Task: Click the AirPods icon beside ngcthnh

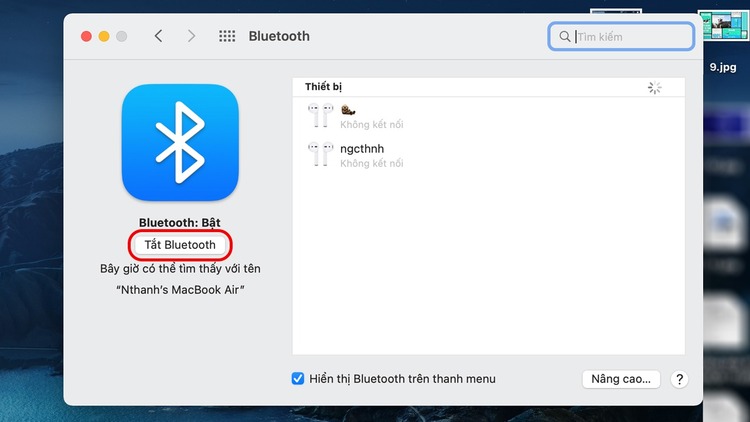Action: (320, 154)
